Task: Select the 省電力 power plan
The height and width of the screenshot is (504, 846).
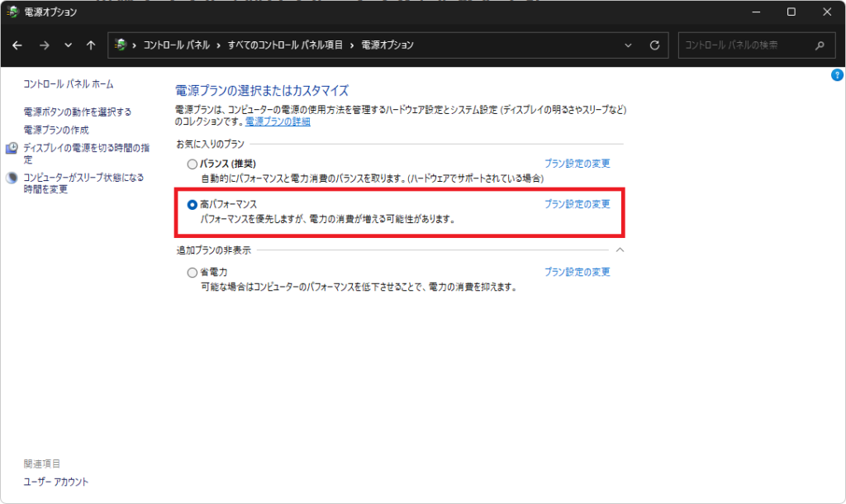Action: (192, 273)
